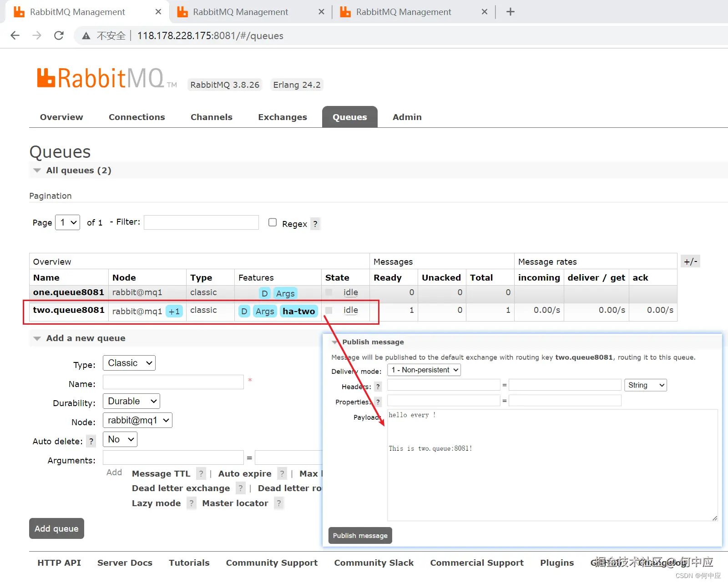This screenshot has width=728, height=583.
Task: Click the Properties key input field
Action: [x=444, y=400]
